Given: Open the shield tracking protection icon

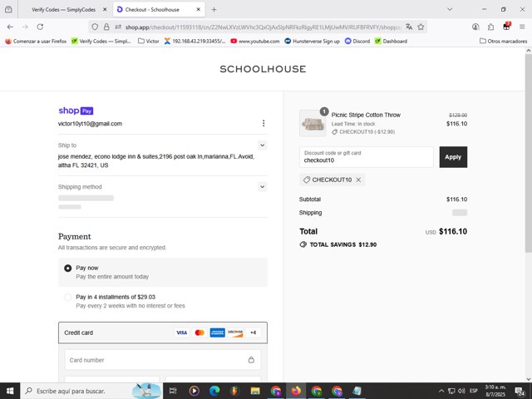Looking at the screenshot, I should pyautogui.click(x=95, y=27).
